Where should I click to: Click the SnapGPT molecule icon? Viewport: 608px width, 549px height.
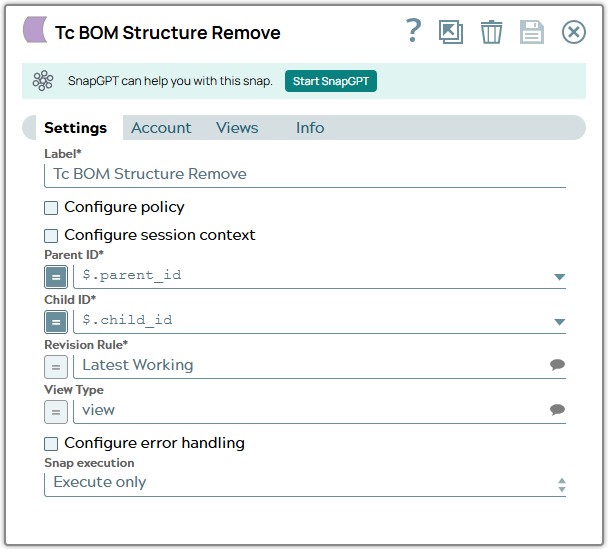(43, 81)
